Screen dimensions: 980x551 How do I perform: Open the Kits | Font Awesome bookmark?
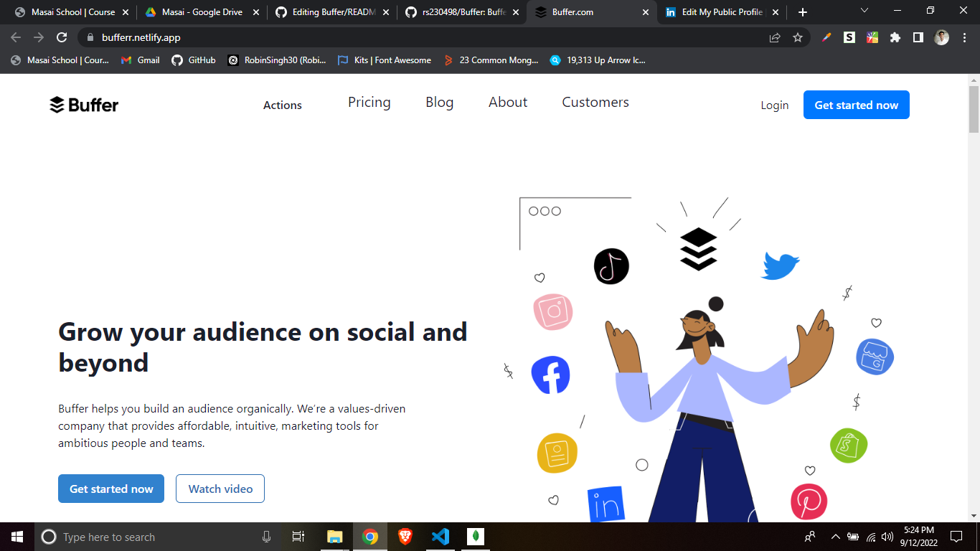click(x=385, y=60)
